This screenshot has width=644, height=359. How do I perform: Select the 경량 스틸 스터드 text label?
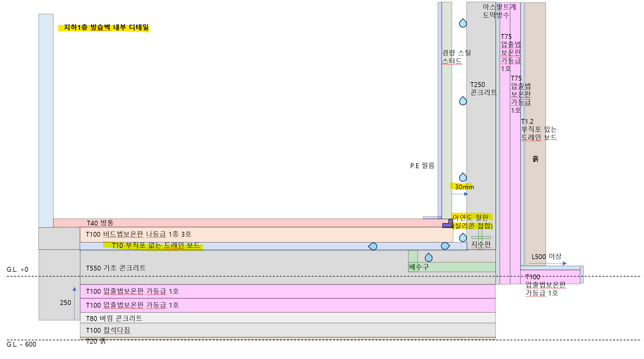[x=456, y=57]
